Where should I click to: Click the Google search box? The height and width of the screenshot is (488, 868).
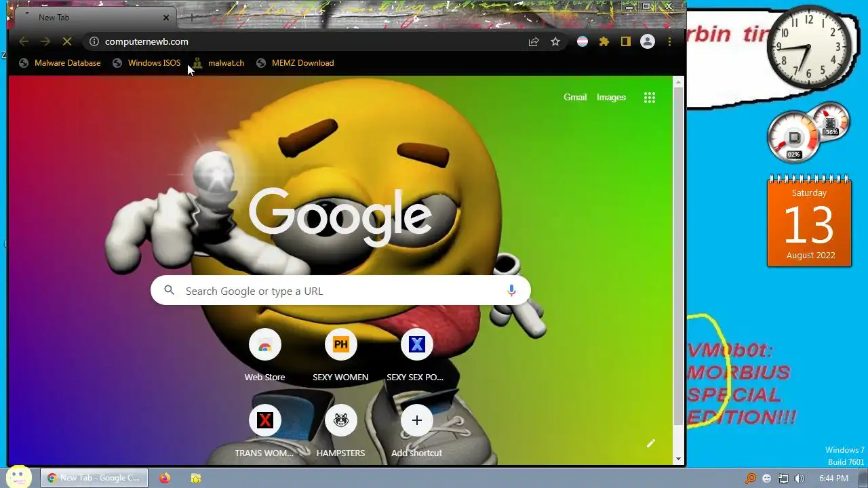(340, 291)
